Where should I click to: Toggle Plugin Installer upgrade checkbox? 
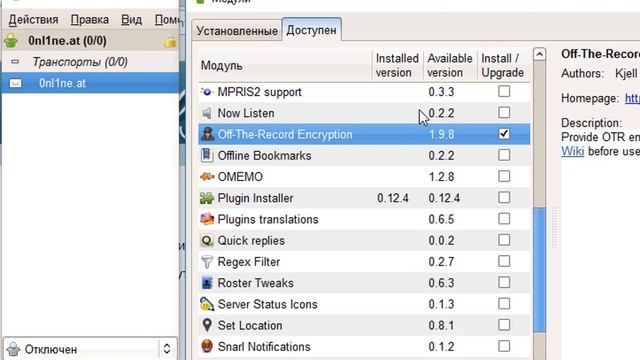(x=504, y=197)
